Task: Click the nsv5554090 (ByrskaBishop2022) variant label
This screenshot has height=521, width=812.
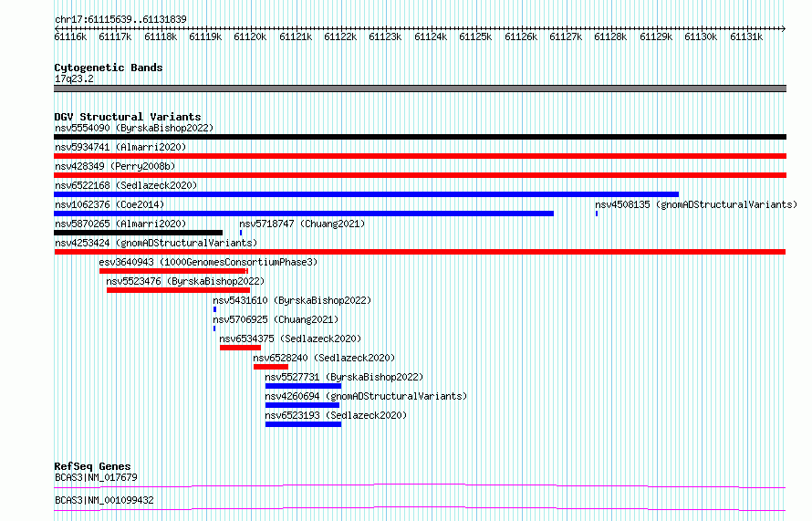Action: tap(134, 128)
